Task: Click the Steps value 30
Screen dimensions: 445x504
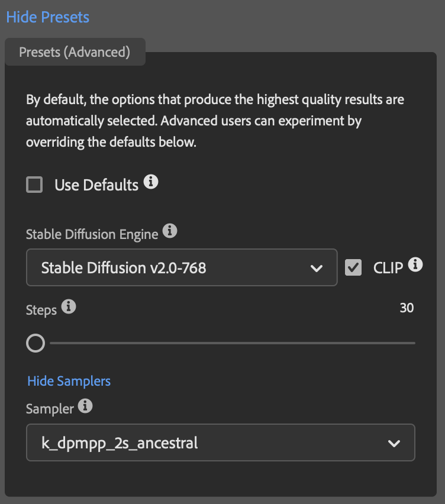Action: pyautogui.click(x=407, y=308)
